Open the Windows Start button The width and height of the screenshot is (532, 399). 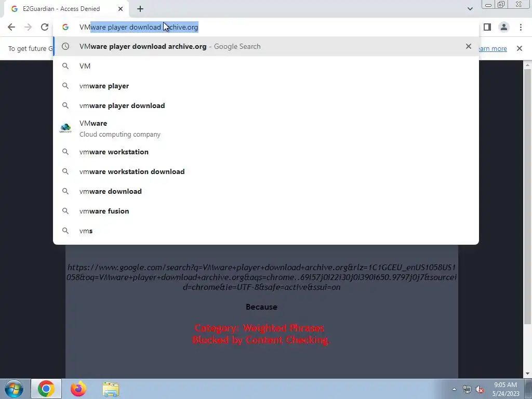pos(14,389)
